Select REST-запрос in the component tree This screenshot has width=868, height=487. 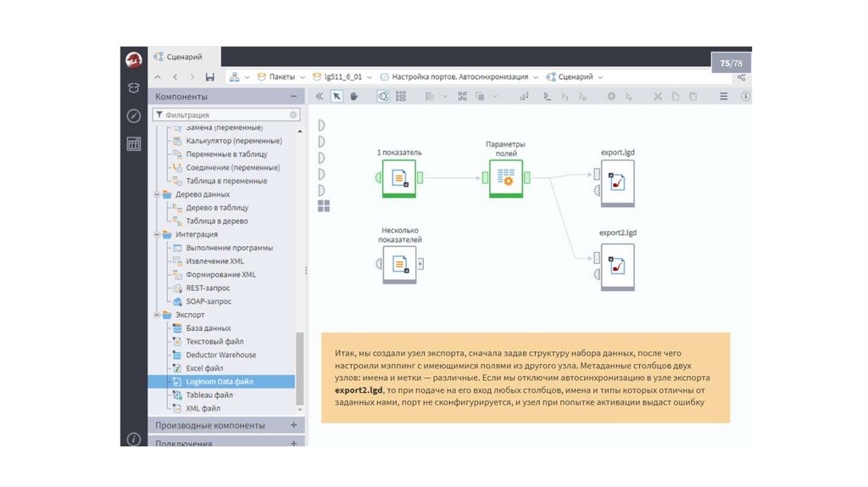pos(208,288)
